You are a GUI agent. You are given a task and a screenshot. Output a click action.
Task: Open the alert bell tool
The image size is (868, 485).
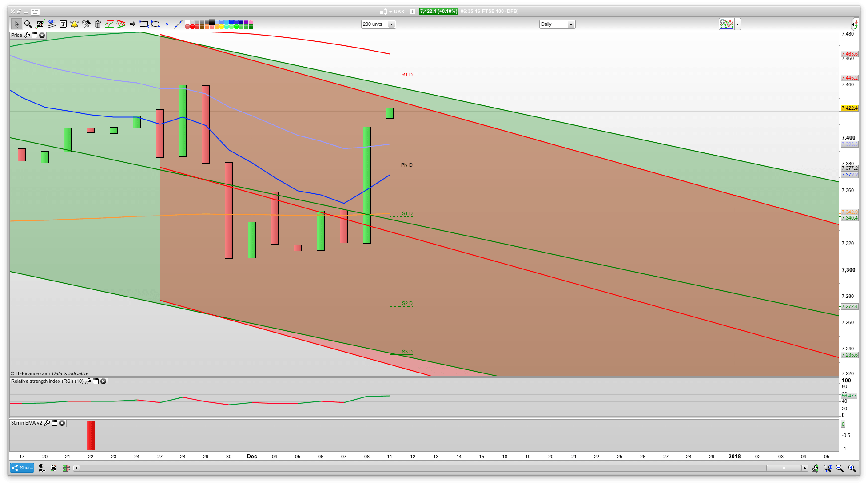tap(74, 24)
